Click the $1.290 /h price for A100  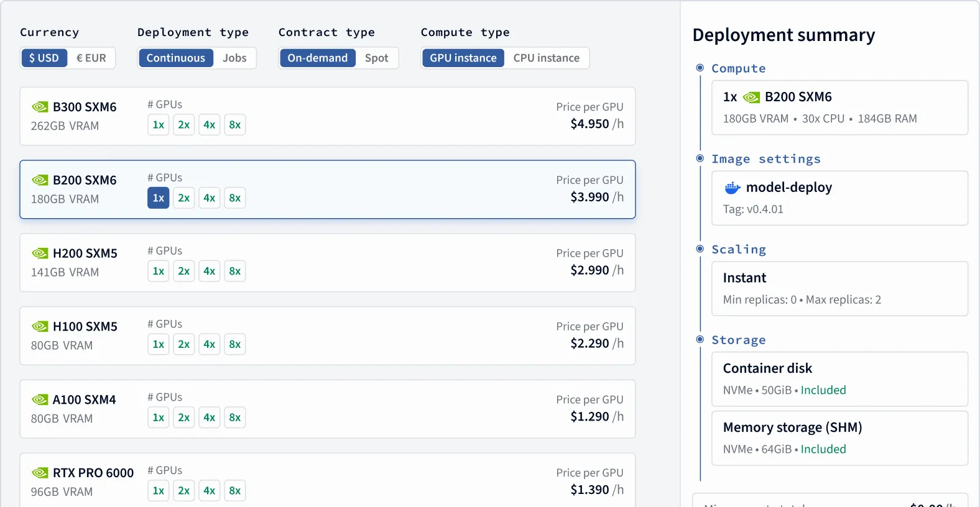click(x=597, y=416)
